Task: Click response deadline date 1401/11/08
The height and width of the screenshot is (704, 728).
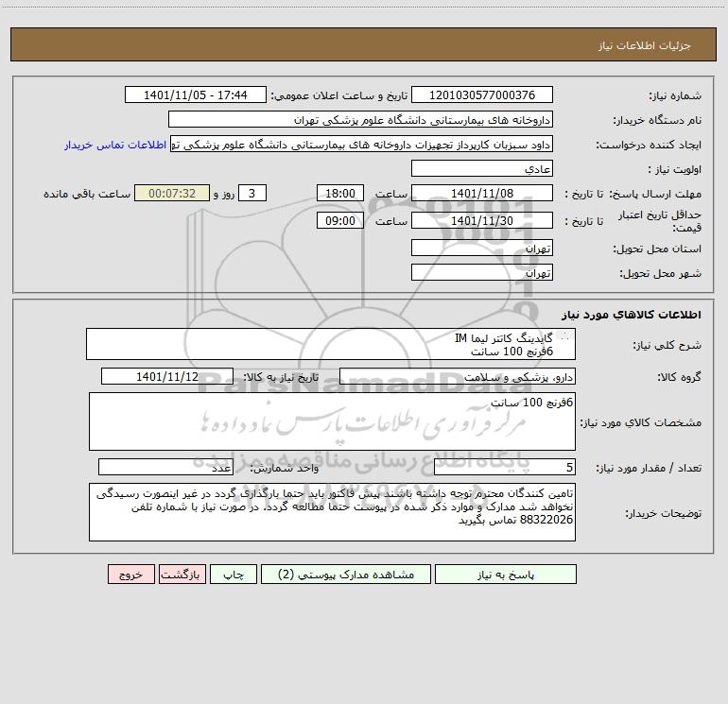Action: tap(482, 193)
